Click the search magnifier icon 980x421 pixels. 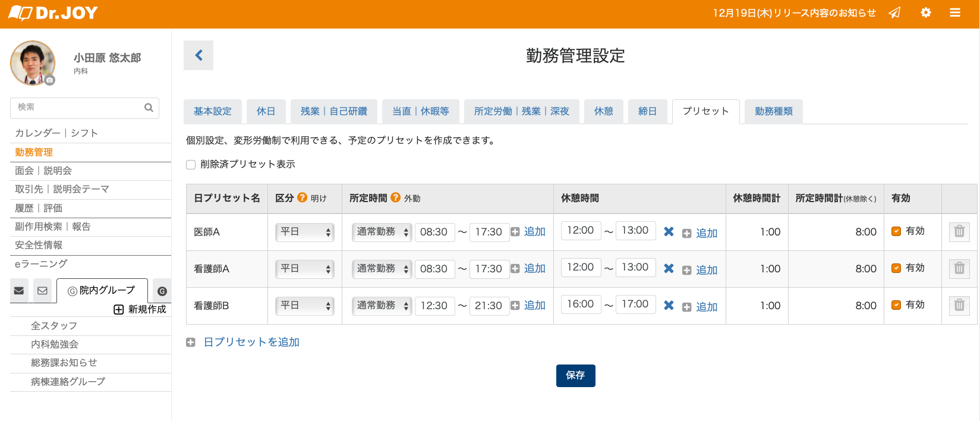(x=149, y=108)
